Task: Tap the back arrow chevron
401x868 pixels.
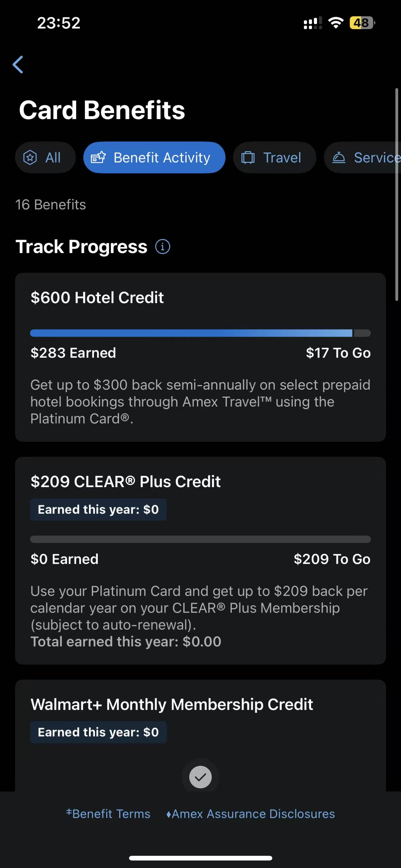Action: coord(18,64)
